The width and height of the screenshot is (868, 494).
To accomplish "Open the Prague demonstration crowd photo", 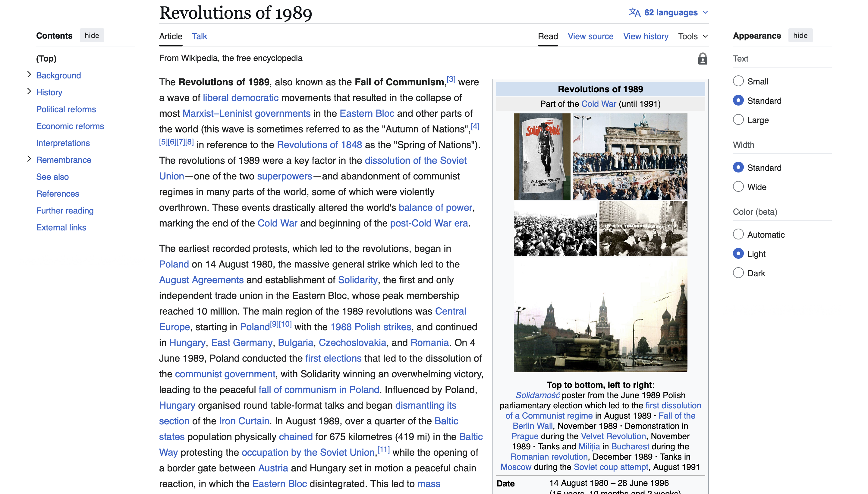I will [555, 229].
